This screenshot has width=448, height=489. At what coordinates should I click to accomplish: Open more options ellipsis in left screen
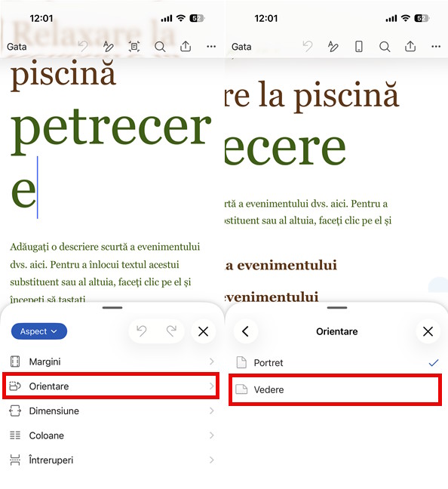[211, 47]
